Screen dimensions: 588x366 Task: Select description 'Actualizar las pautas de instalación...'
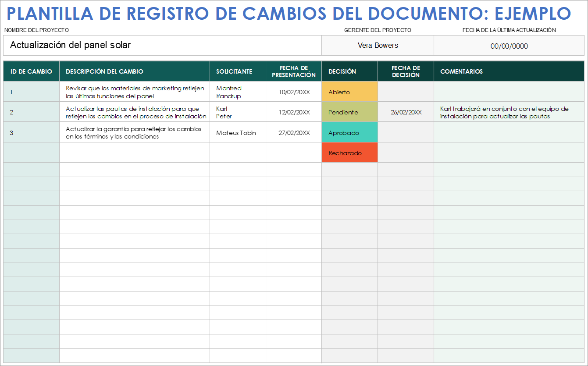point(135,112)
